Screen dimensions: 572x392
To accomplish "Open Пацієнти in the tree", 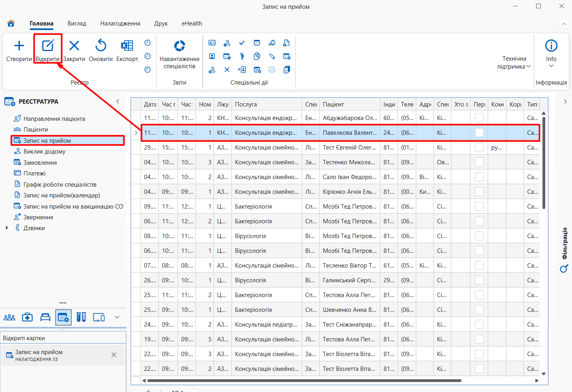I will click(36, 130).
